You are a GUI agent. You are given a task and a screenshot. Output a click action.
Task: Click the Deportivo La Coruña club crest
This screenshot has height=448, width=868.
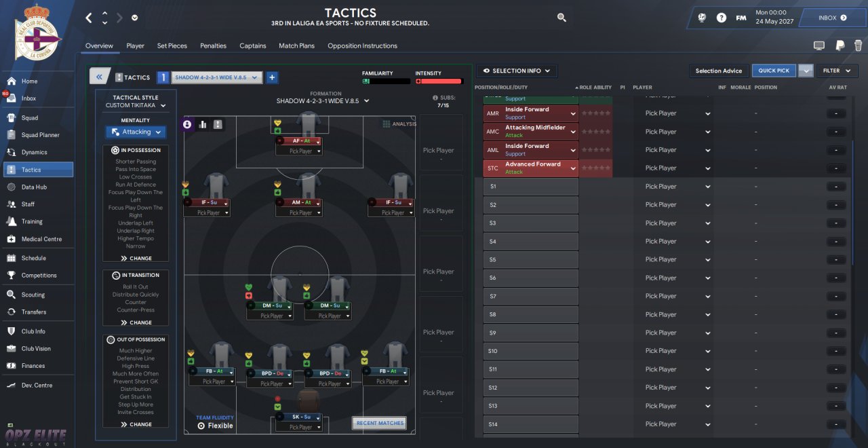(37, 33)
